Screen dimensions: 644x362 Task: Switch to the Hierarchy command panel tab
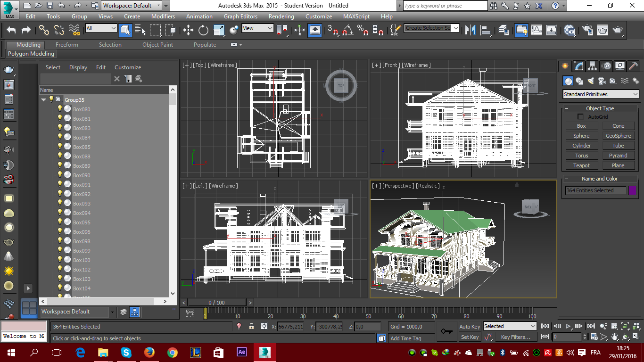pyautogui.click(x=593, y=66)
